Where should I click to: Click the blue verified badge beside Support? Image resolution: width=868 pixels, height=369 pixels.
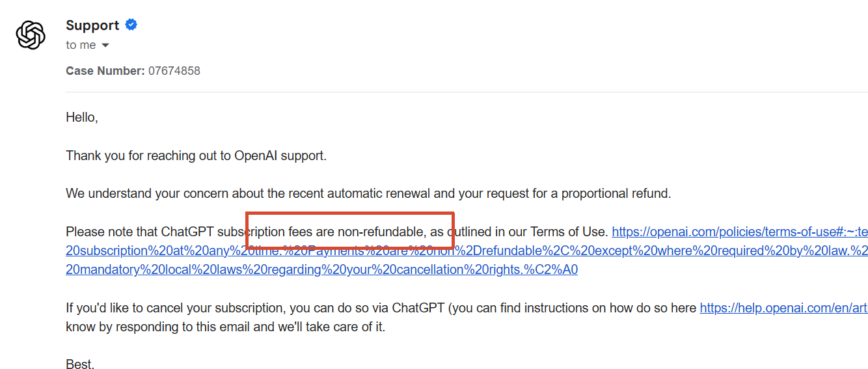pos(131,25)
